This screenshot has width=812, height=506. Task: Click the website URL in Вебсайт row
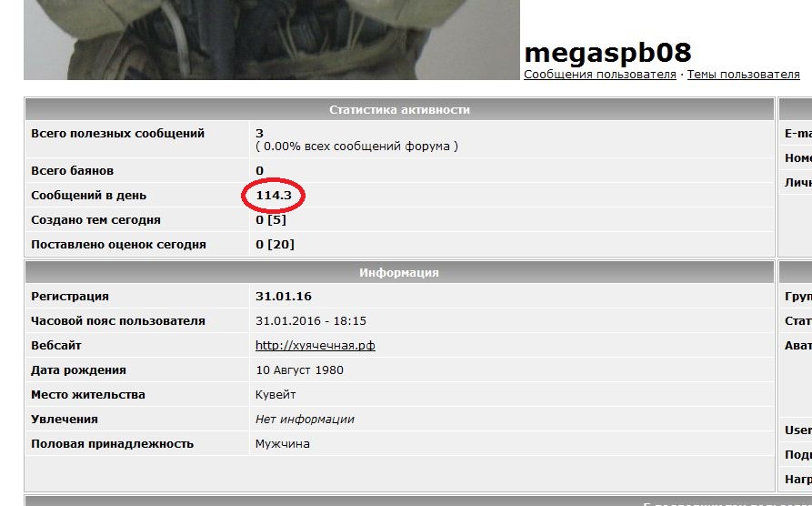pos(315,345)
